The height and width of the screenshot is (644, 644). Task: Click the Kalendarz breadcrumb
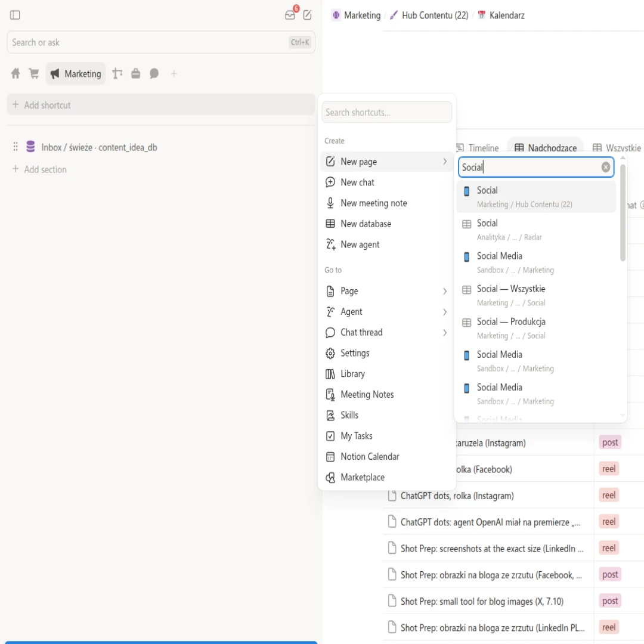click(x=501, y=15)
